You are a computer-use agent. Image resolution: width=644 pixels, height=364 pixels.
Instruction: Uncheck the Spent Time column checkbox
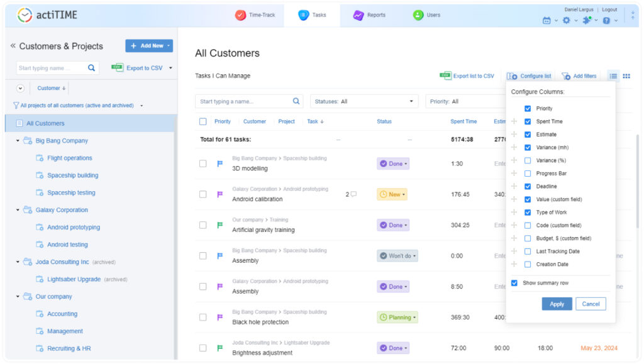click(528, 121)
